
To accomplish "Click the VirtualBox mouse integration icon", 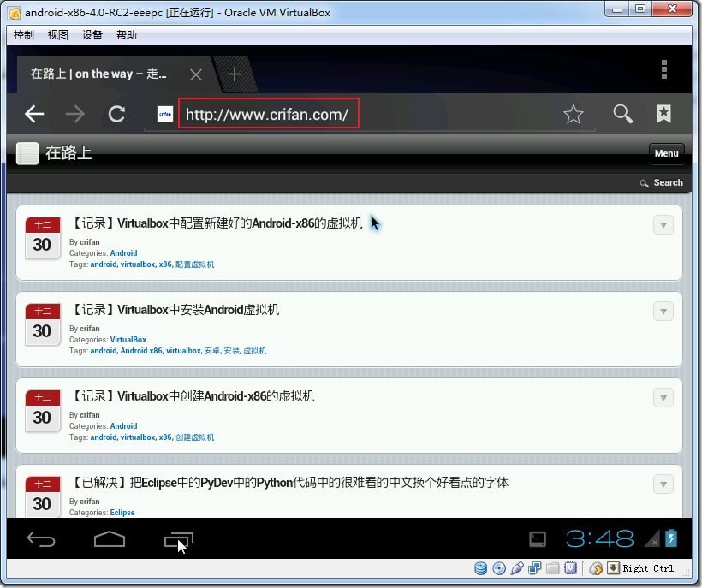I will pos(596,568).
